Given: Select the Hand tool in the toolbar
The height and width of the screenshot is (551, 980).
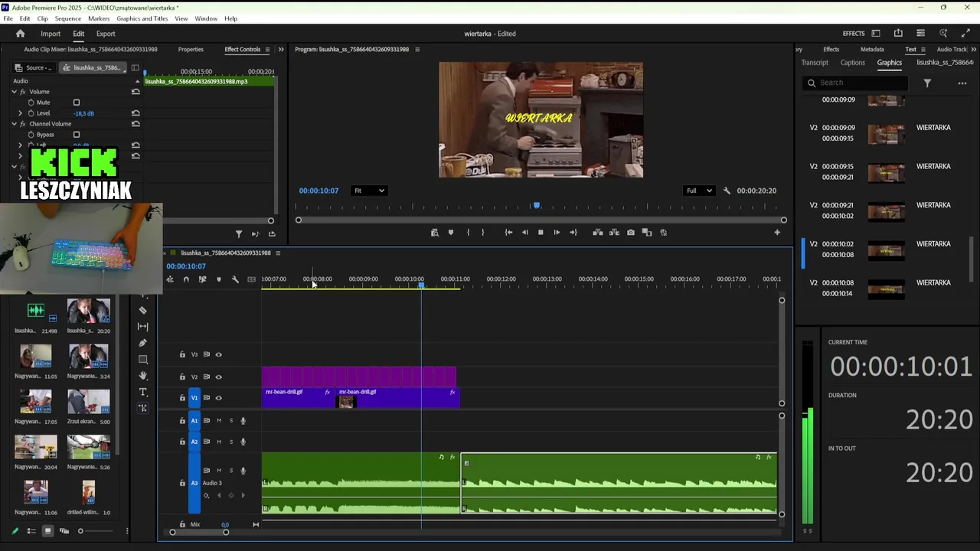Looking at the screenshot, I should tap(143, 376).
